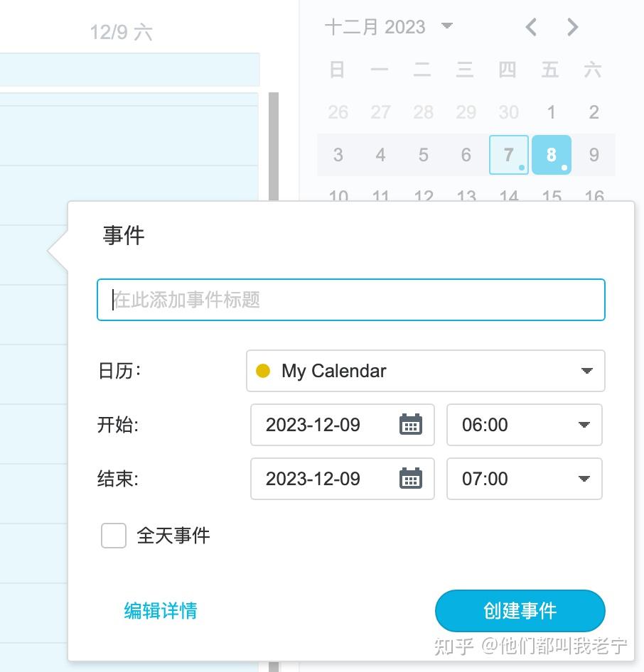Select December 7 in the mini calendar

509,154
